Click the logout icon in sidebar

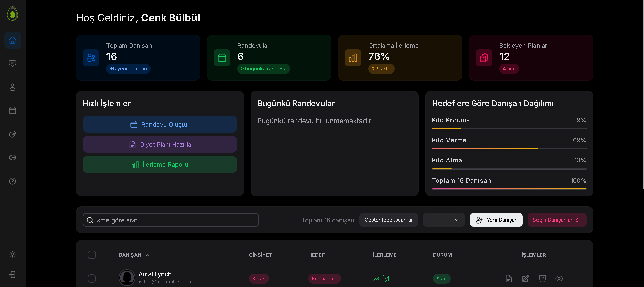pyautogui.click(x=13, y=275)
